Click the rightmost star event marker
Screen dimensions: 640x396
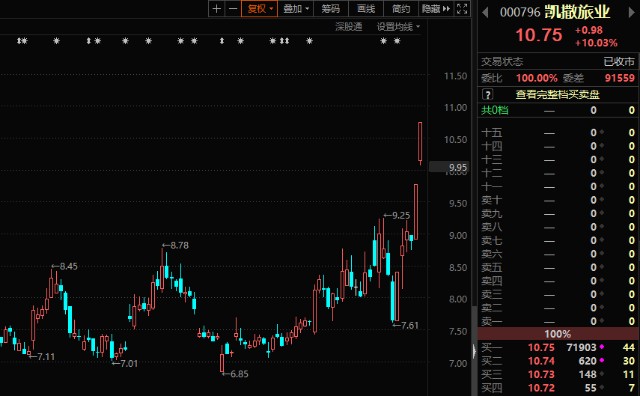397,41
